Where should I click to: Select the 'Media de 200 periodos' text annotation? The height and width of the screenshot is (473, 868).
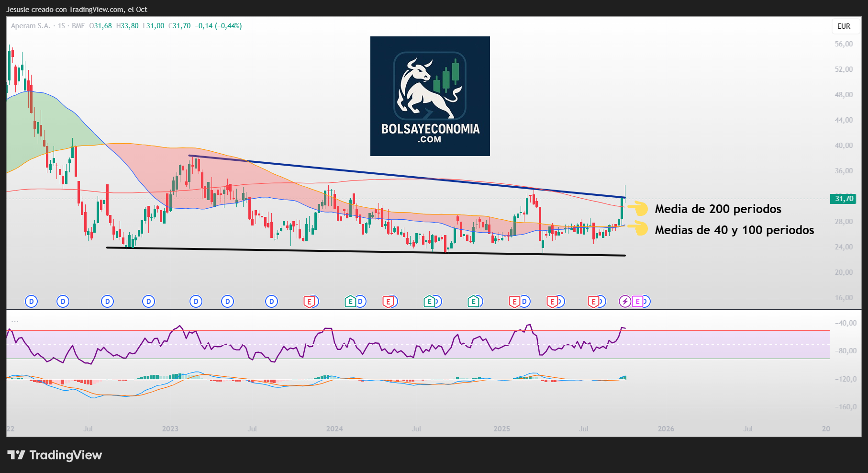(718, 209)
